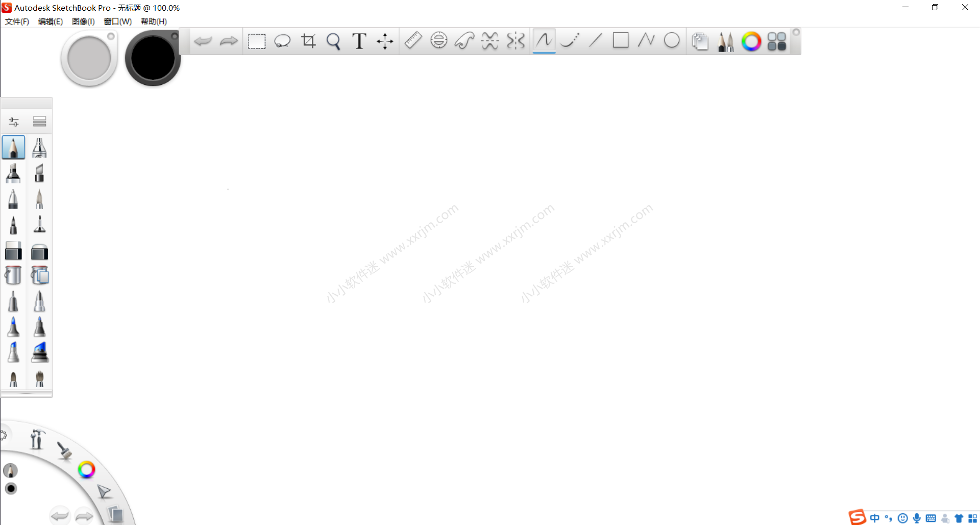
Task: Click the Sogou microphone voice input icon
Action: pyautogui.click(x=917, y=518)
